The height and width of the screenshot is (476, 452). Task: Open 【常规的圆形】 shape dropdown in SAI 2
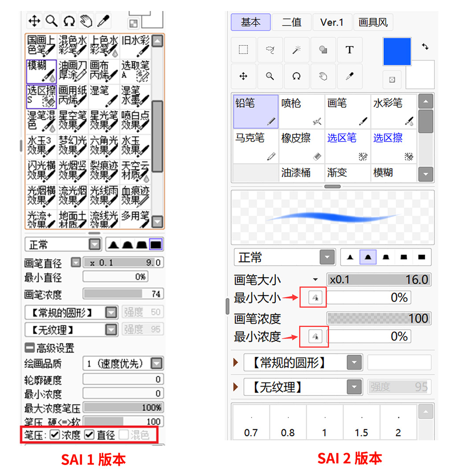(354, 362)
